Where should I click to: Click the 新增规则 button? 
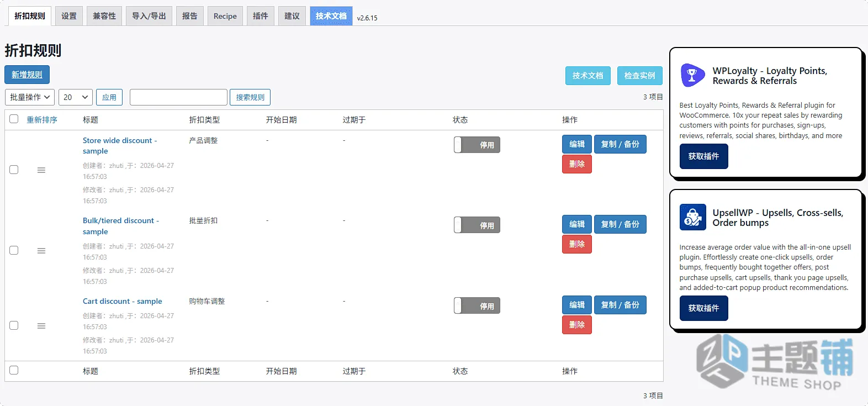[27, 75]
